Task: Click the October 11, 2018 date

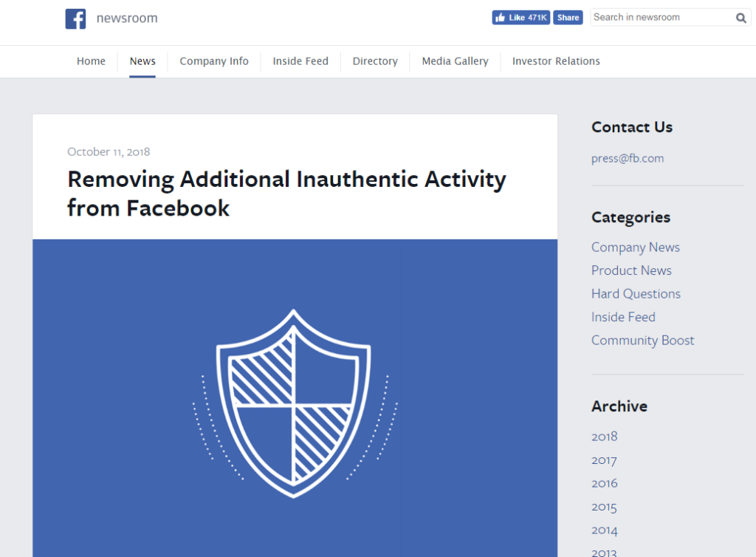Action: [x=109, y=152]
